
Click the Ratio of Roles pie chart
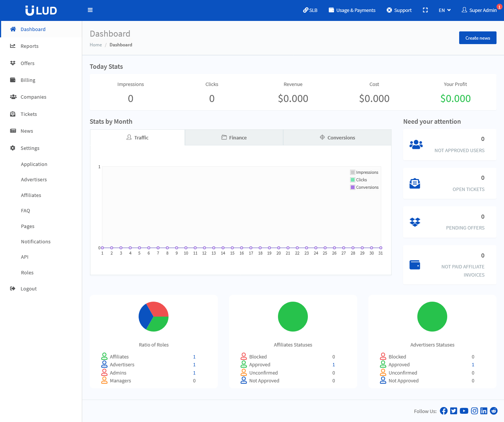pos(154,317)
